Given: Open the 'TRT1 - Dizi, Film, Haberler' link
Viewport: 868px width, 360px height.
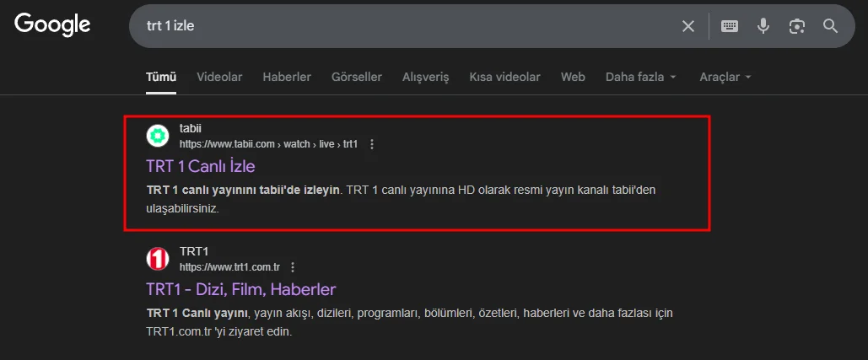Looking at the screenshot, I should (x=240, y=288).
